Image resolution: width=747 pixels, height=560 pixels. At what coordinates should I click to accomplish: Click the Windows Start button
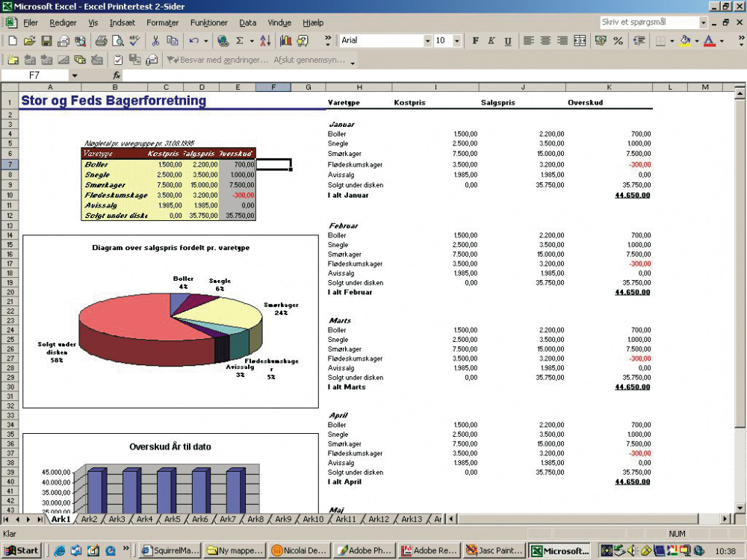(22, 551)
